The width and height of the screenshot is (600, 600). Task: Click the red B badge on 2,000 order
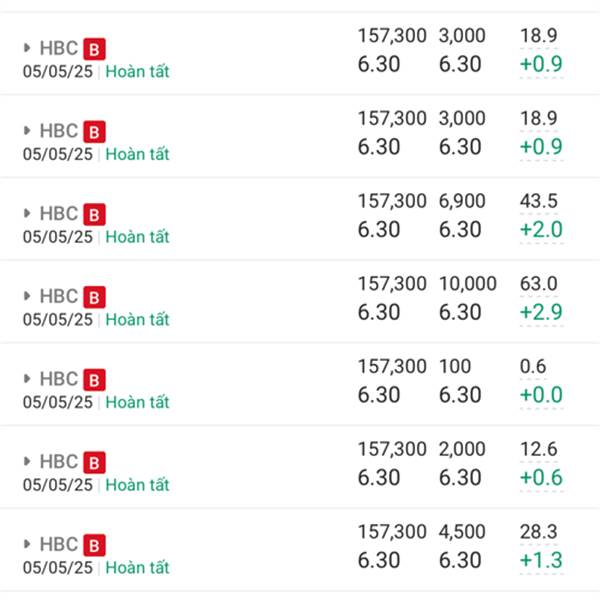coord(95,463)
